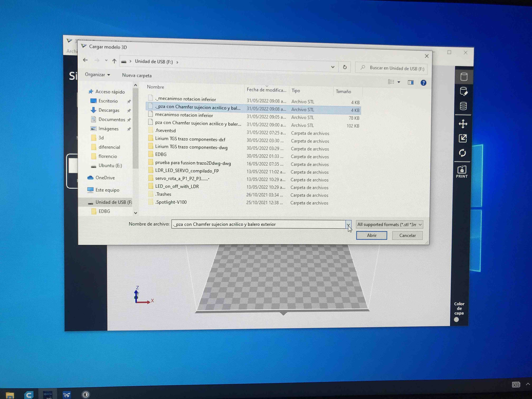Click Nueva carpeta in toolbar
The height and width of the screenshot is (399, 532).
point(137,75)
